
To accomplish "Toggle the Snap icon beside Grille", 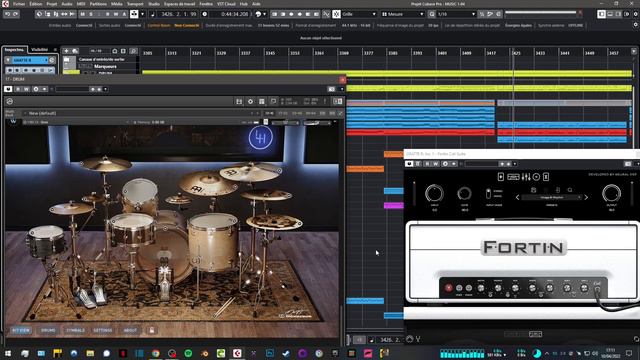I will point(336,14).
